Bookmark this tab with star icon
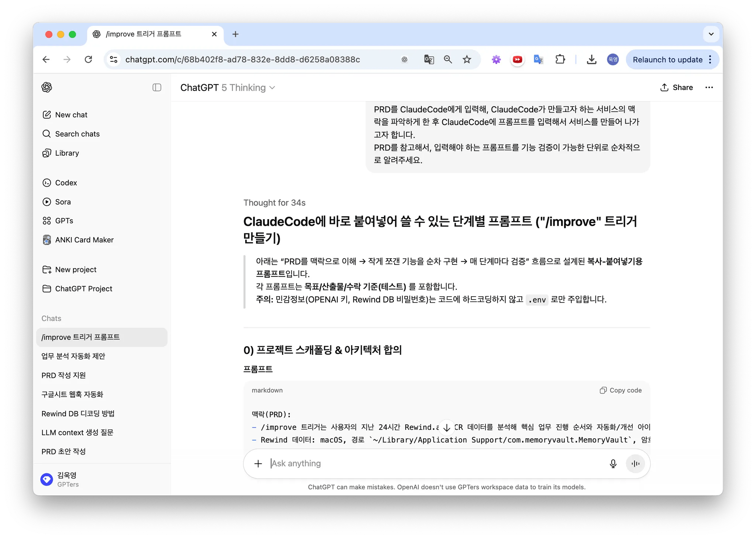This screenshot has height=539, width=756. click(x=467, y=59)
